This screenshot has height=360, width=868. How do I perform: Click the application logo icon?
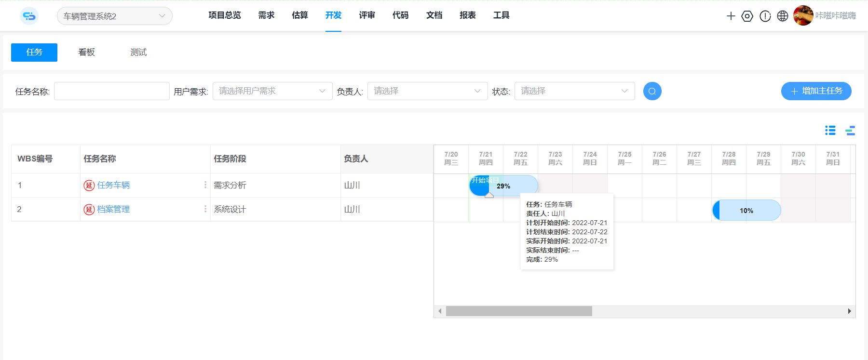click(x=29, y=16)
